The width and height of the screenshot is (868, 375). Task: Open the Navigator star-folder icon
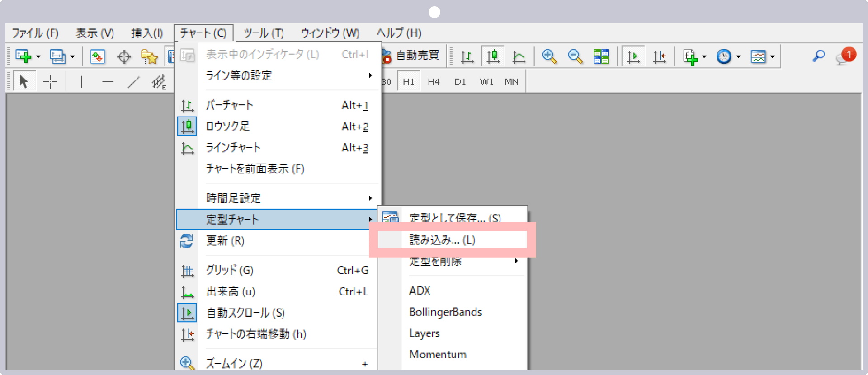click(x=149, y=56)
